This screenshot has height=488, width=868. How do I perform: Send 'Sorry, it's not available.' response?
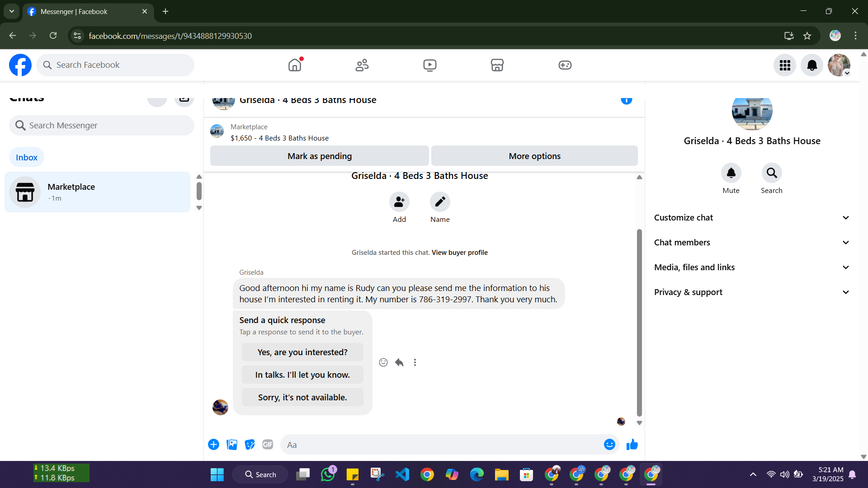coord(302,397)
